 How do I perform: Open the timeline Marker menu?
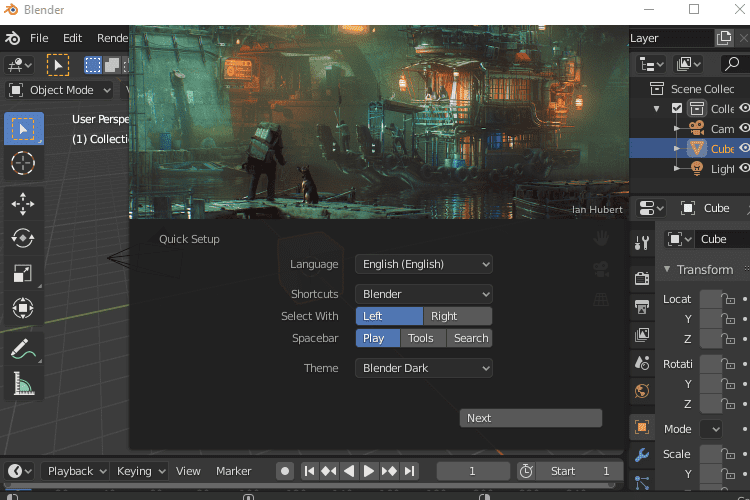pos(233,471)
